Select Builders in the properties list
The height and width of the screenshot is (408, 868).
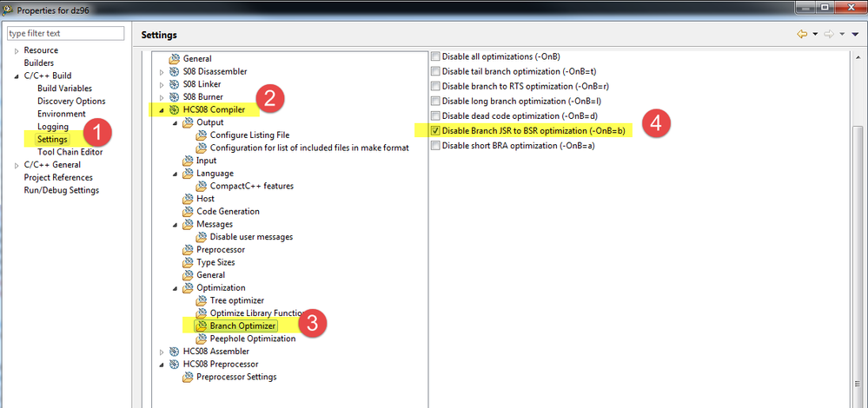pos(39,63)
